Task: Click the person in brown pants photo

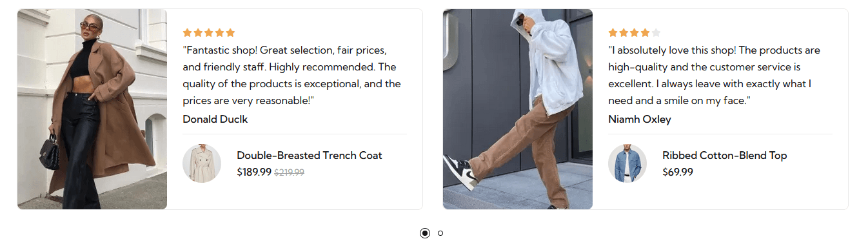Action: 518,109
